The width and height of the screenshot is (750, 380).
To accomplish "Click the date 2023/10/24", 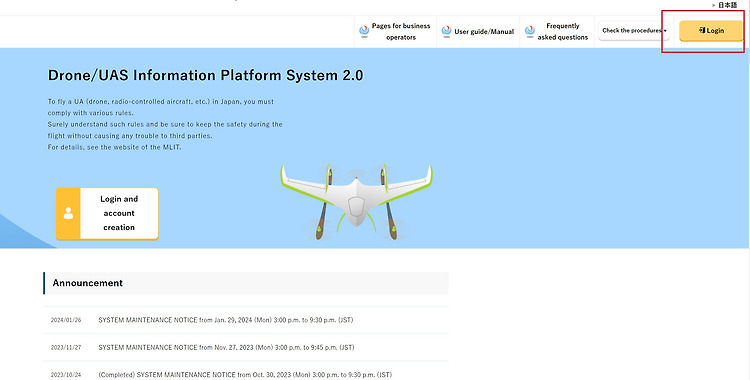I will click(66, 375).
